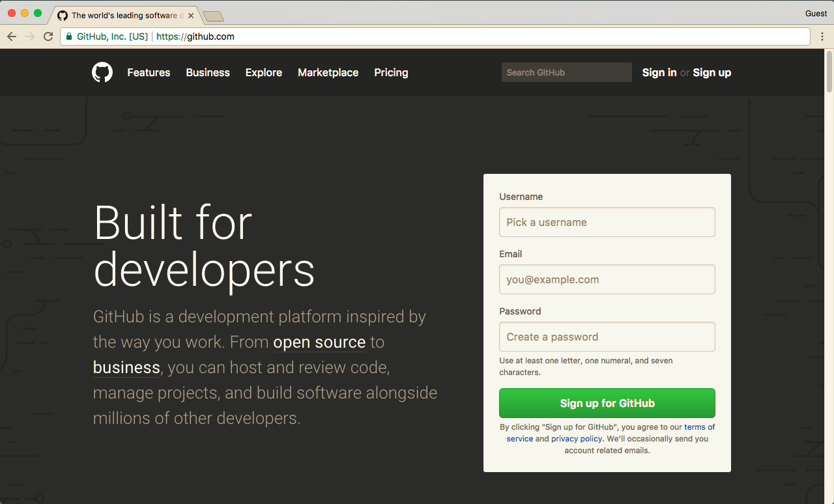Click the GitHub Octocat logo
The image size is (834, 504).
(x=102, y=72)
